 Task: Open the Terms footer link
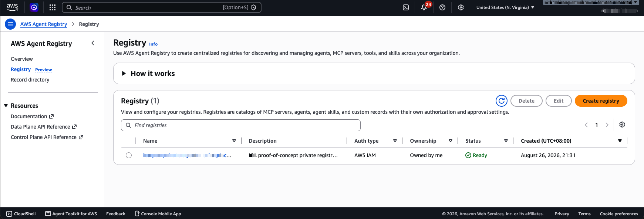coord(584,214)
